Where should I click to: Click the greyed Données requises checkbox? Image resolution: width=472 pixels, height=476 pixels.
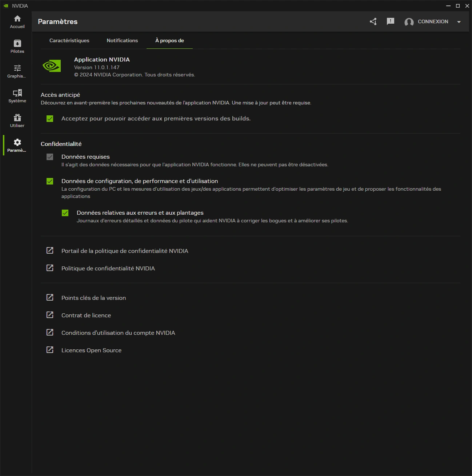pyautogui.click(x=50, y=157)
